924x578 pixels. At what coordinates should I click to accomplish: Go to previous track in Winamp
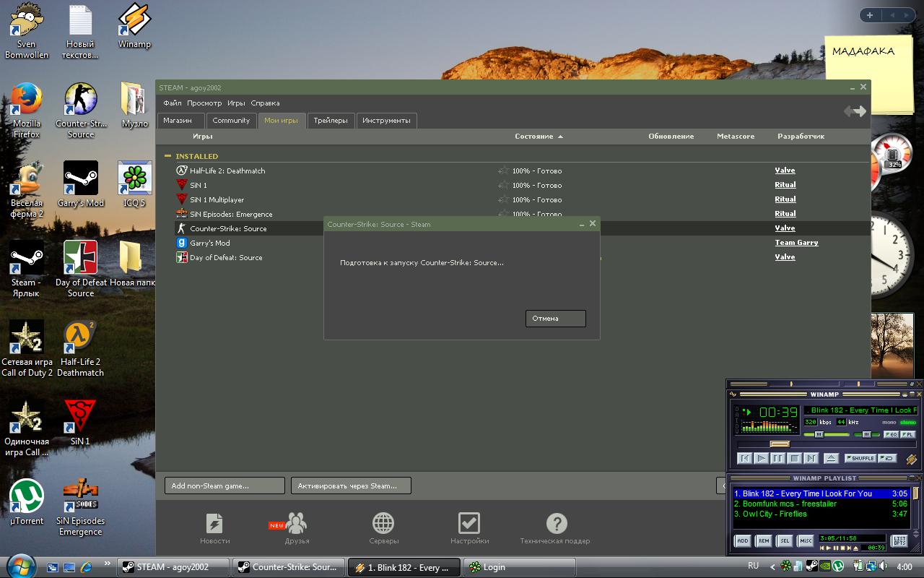tap(744, 458)
